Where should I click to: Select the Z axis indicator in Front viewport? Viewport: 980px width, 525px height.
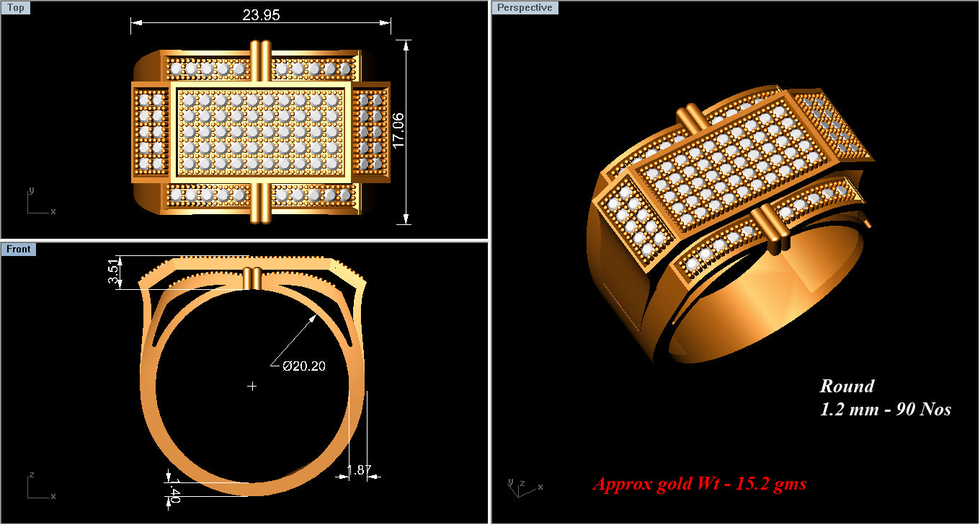(32, 475)
